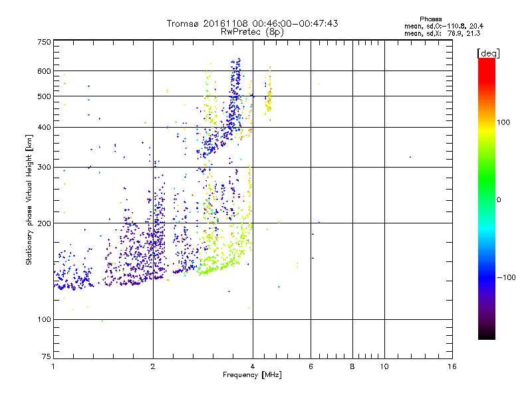Select the subtitle 'RwPretec (8p)'
Image resolution: width=532 pixels, height=399 pixels.
point(252,32)
